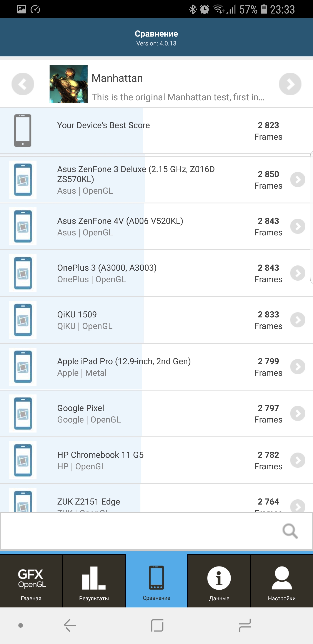Tap the search magnifier icon
Viewport: 313px width, 644px height.
[x=290, y=531]
